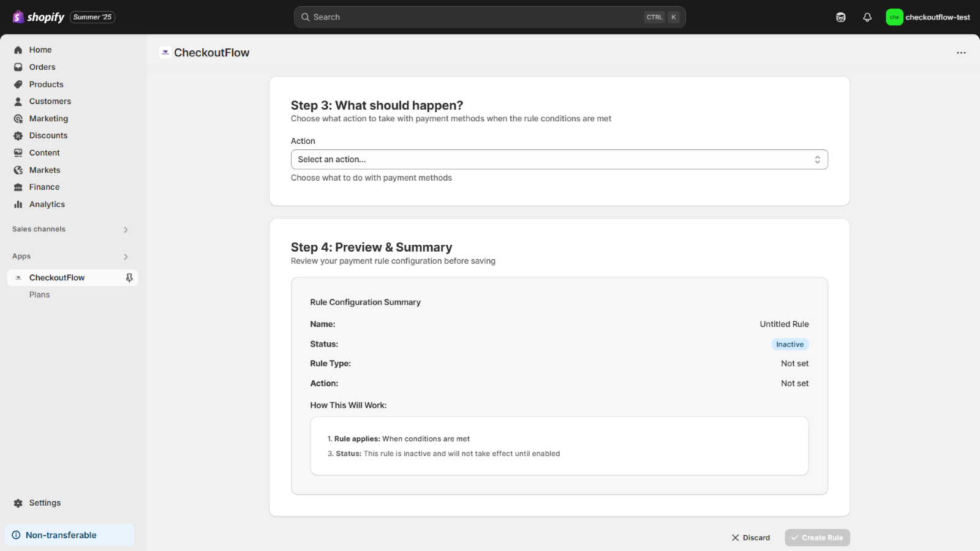Click the search magnifier icon

pos(305,17)
